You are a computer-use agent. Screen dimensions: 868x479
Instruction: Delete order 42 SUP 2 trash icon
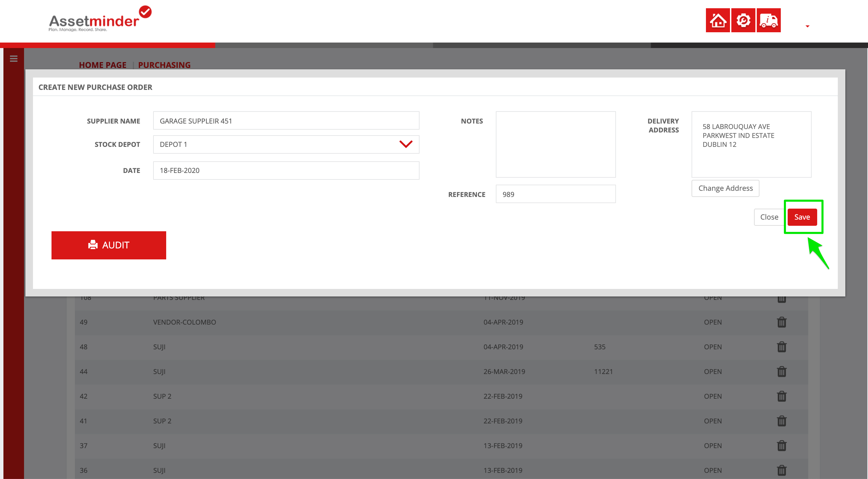pyautogui.click(x=781, y=396)
